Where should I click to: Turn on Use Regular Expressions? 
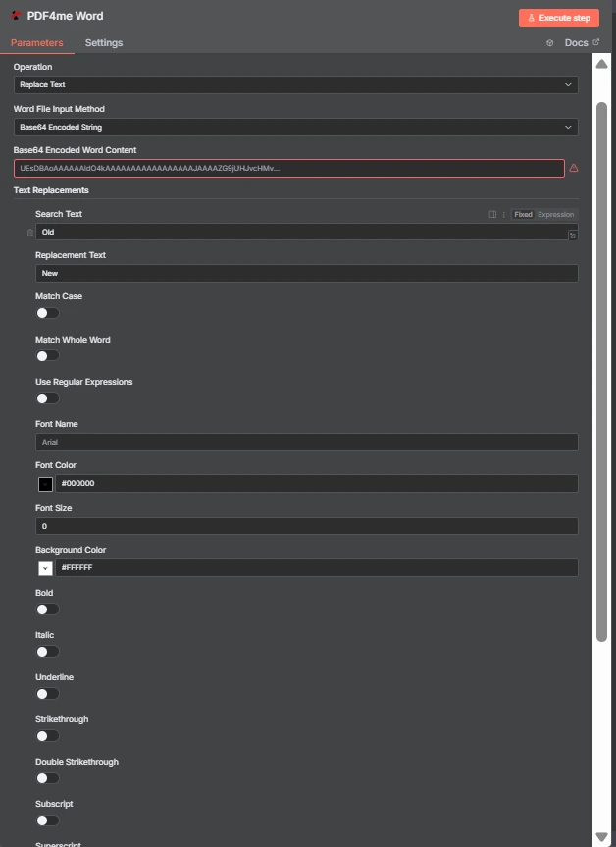[47, 398]
